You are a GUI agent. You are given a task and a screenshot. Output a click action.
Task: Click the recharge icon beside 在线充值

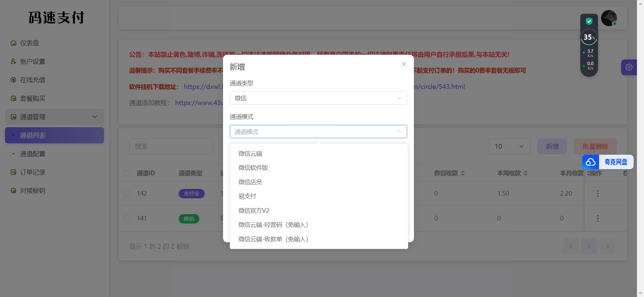point(13,80)
